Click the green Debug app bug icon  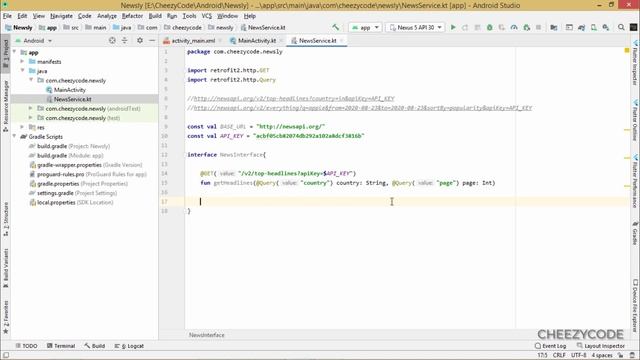[x=489, y=27]
